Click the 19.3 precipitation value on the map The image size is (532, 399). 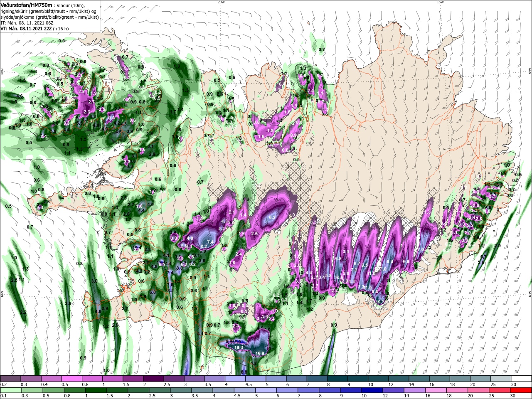(x=239, y=347)
